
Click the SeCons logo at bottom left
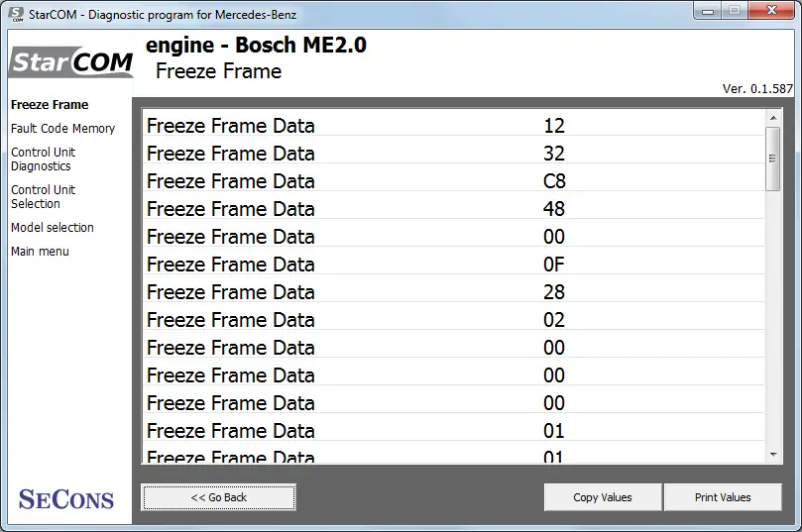point(66,498)
